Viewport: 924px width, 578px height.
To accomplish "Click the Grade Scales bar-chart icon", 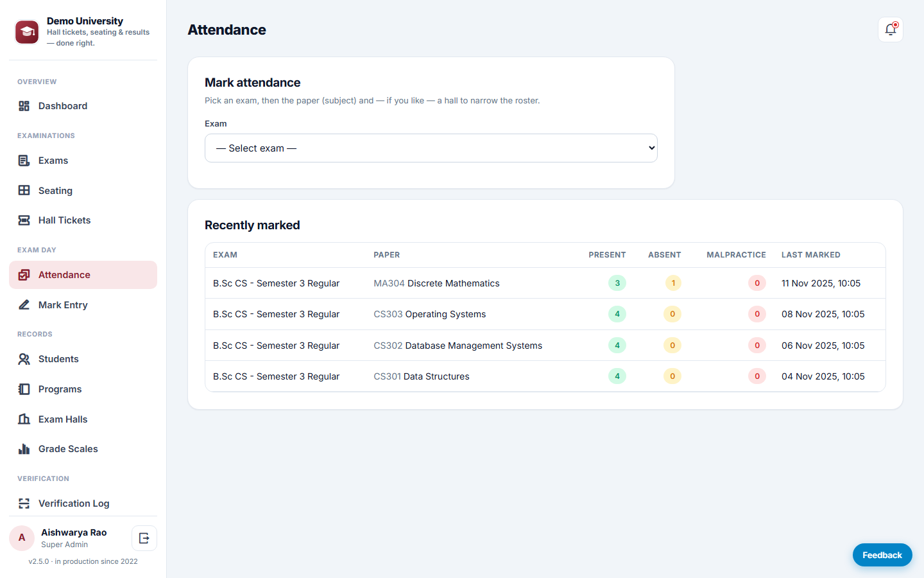I will pos(24,449).
